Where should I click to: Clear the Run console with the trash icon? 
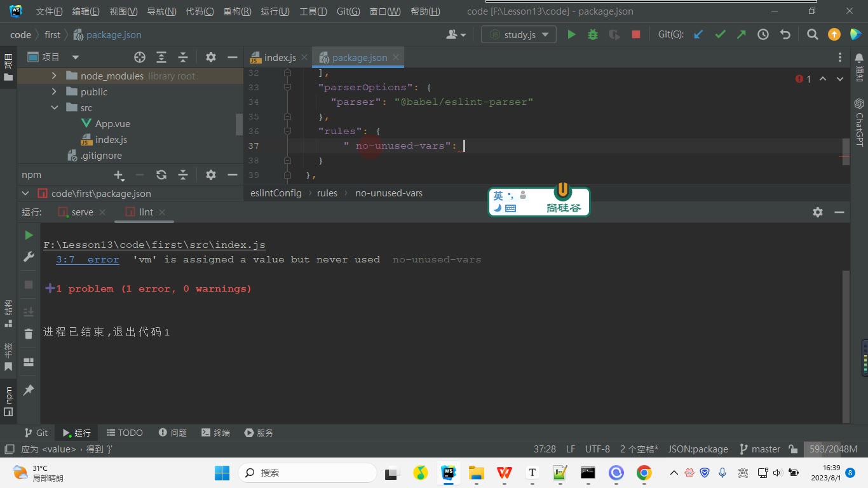(29, 334)
